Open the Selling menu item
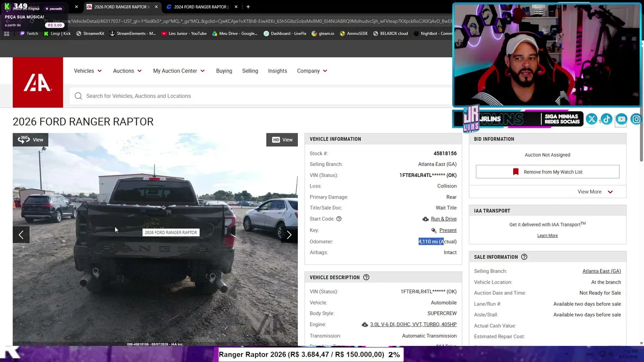The height and width of the screenshot is (362, 644). [250, 71]
